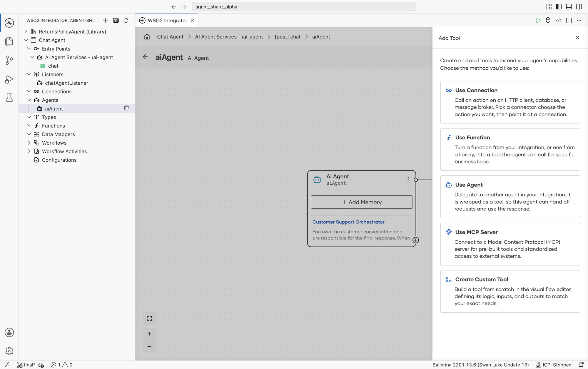Open notifications bell in status bar
Screen dimensions: 588x369
pos(581,365)
